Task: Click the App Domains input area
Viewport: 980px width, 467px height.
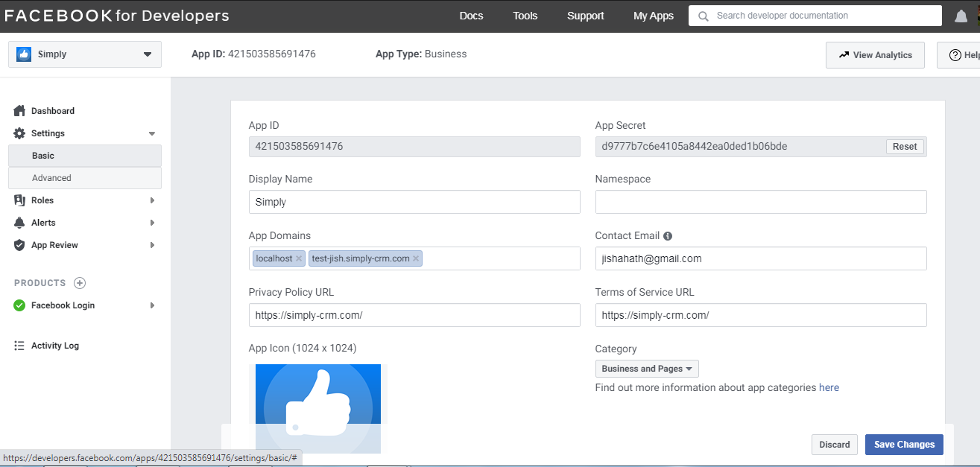Action: [414, 258]
